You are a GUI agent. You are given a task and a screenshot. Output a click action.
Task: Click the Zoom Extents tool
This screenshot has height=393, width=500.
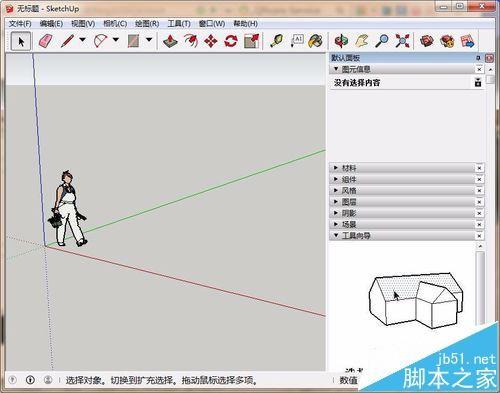click(402, 41)
